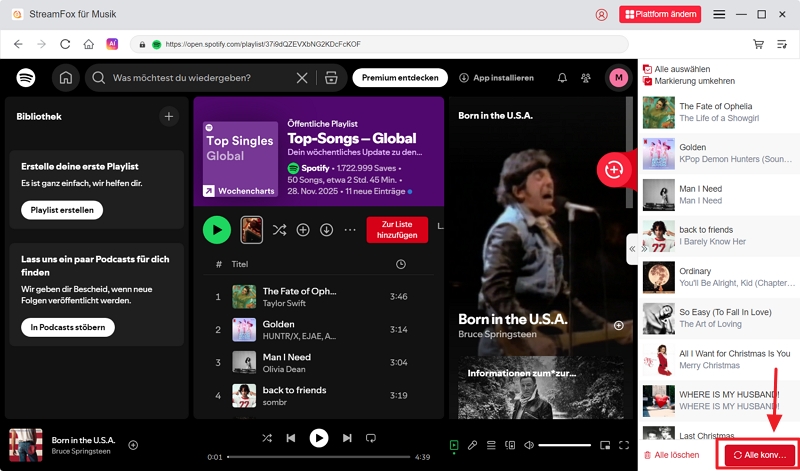Click the volume slider
Image resolution: width=800 pixels, height=471 pixels.
coord(564,445)
